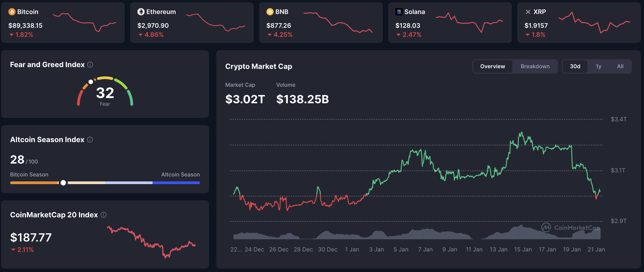Screen dimensions: 644x272
Task: Switch to the Breakdown tab
Action: pyautogui.click(x=535, y=66)
